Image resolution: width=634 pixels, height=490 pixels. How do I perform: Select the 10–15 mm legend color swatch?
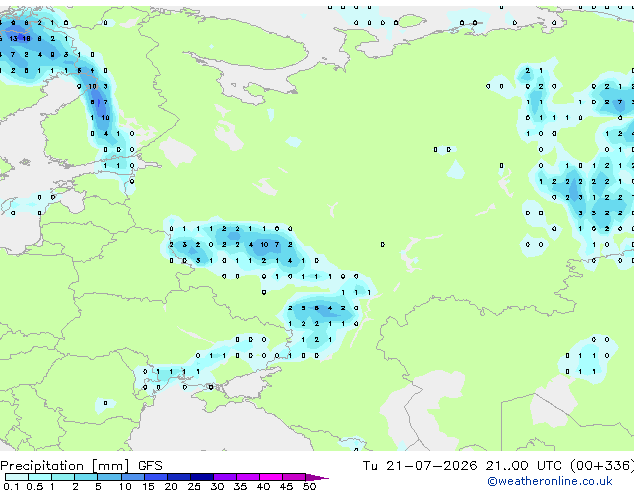click(x=133, y=477)
